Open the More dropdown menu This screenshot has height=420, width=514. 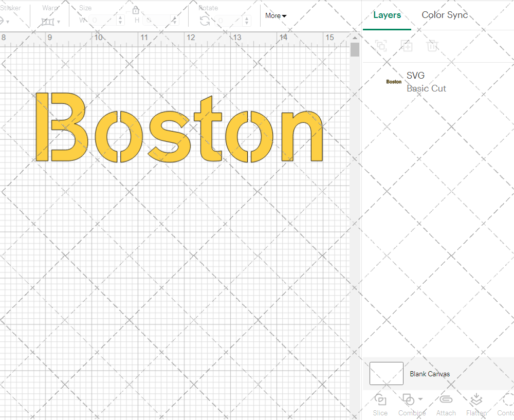pyautogui.click(x=276, y=15)
